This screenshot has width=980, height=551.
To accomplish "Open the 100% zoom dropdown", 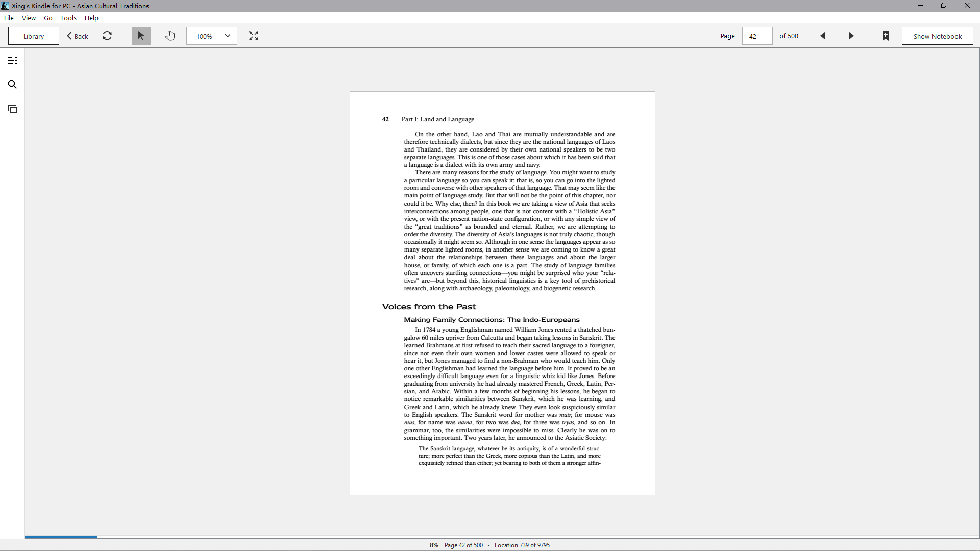I will click(212, 36).
